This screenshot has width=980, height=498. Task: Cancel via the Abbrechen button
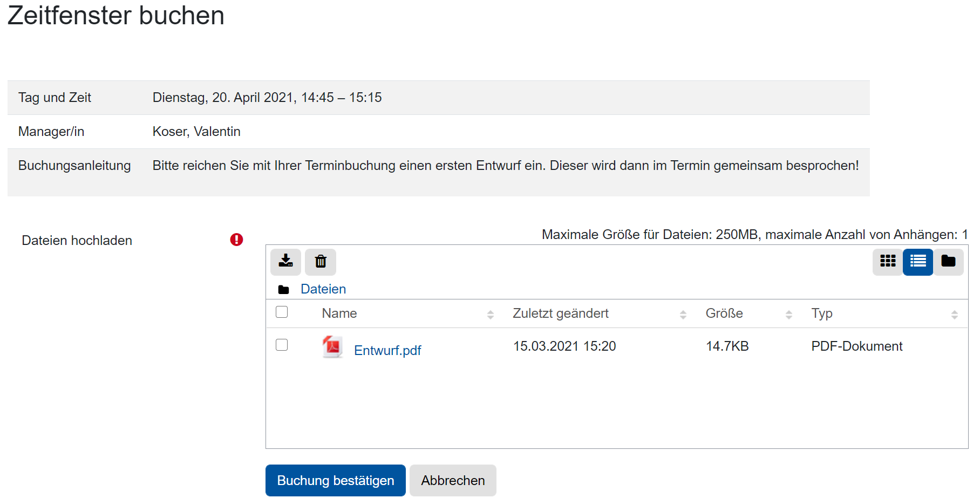pos(453,480)
